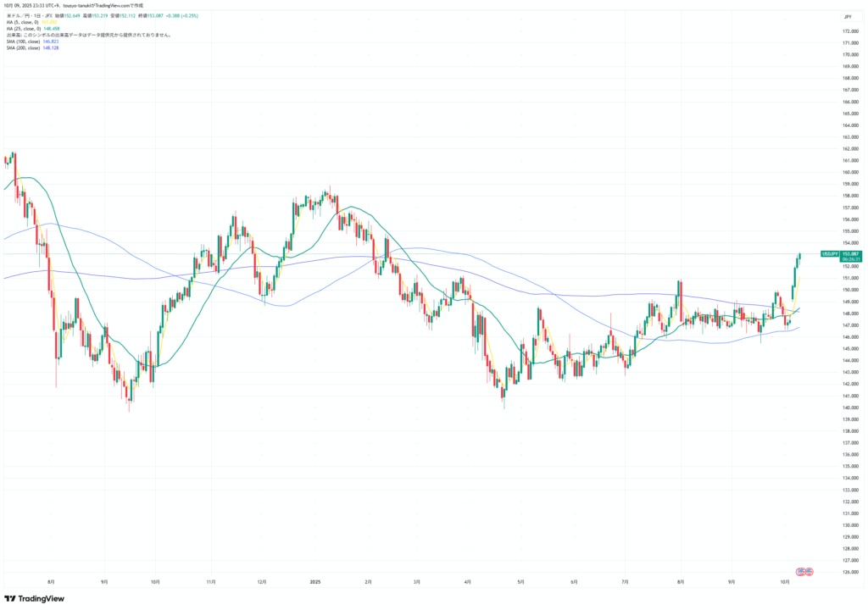Click the 2025 label on the time axis
Viewport: 868px width, 610px height.
pyautogui.click(x=314, y=582)
